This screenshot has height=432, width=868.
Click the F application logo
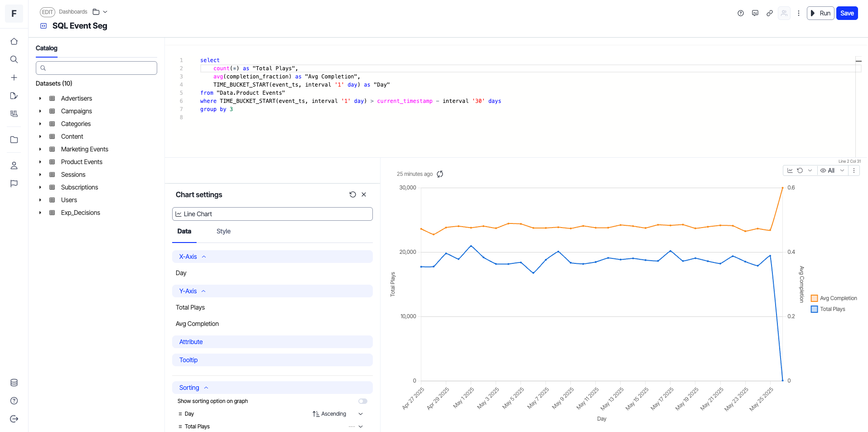tap(14, 14)
